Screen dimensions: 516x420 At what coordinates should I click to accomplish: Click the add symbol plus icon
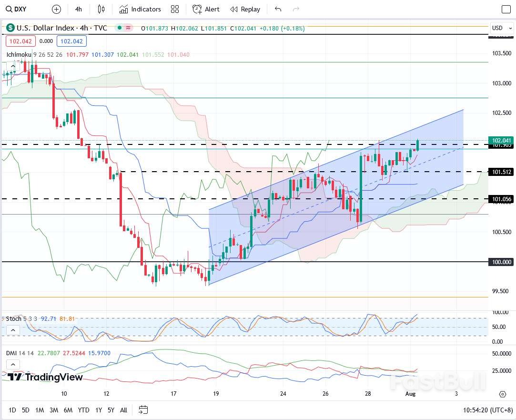(x=56, y=9)
